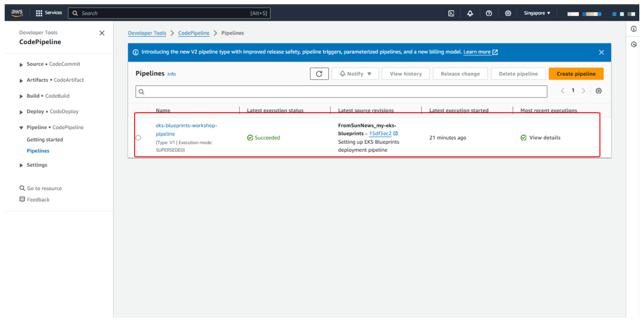Screen dimensions: 644x323
Task: Open commit 15df3ec2 link
Action: pyautogui.click(x=380, y=134)
